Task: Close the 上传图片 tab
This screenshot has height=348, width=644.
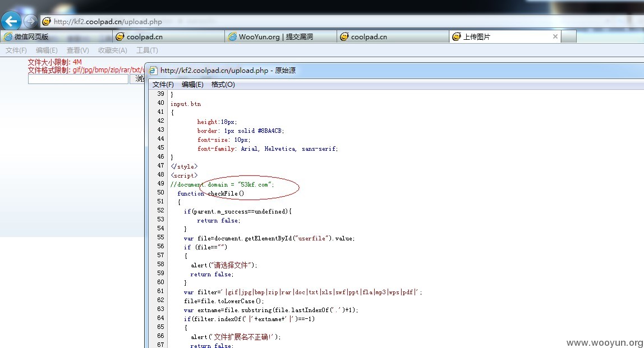Action: point(555,36)
